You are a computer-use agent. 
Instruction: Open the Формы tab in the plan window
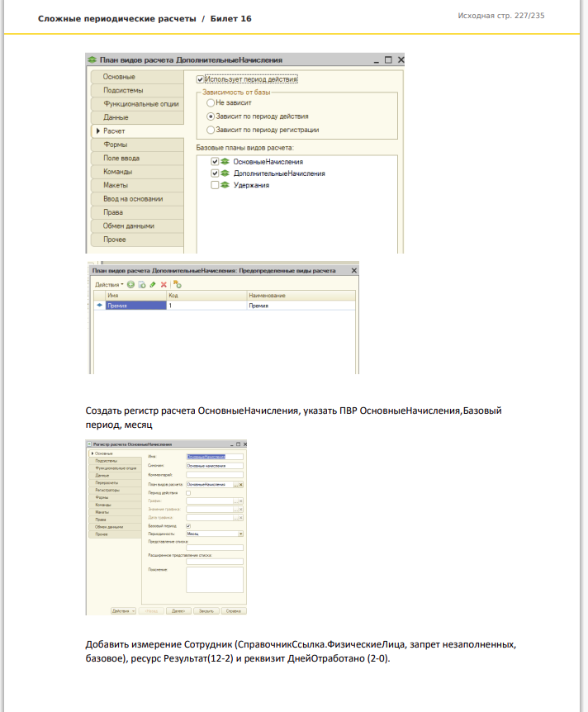(x=137, y=145)
